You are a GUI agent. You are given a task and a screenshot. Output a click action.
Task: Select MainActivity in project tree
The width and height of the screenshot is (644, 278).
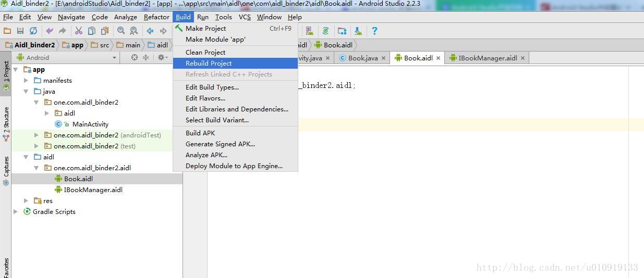click(x=90, y=124)
